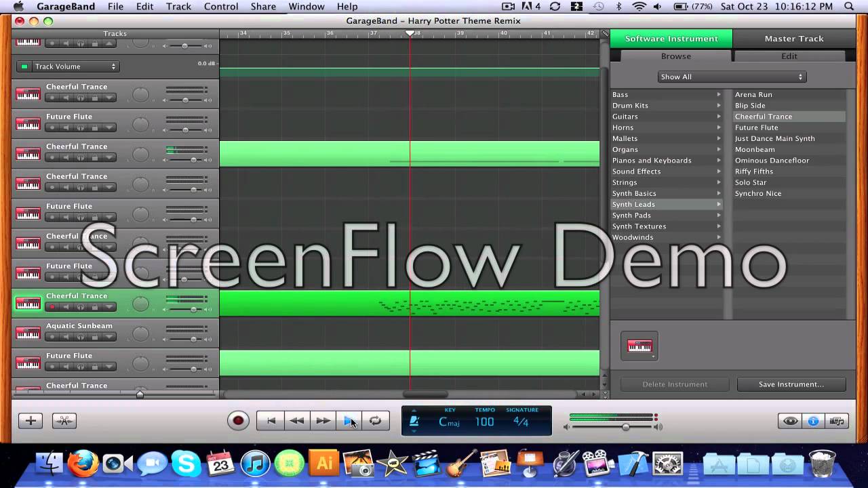The height and width of the screenshot is (488, 868).
Task: Add a new track with the plus button
Action: tap(31, 420)
